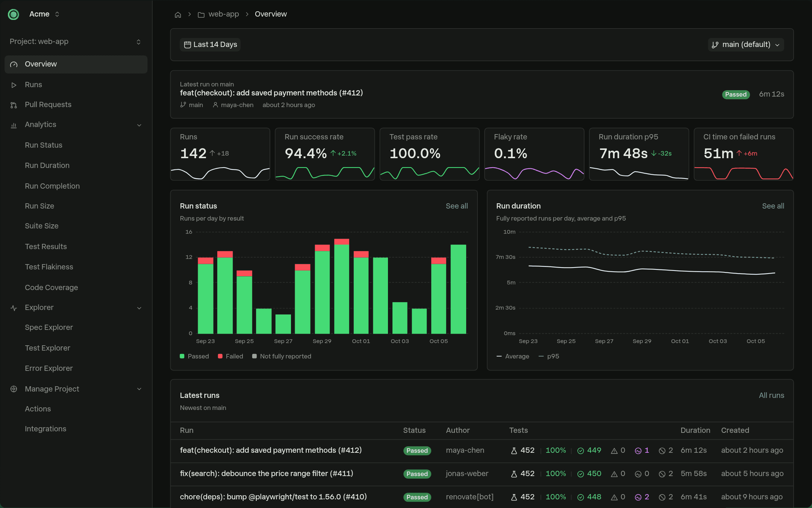Select Overview in the sidebar
812x508 pixels.
click(x=76, y=64)
